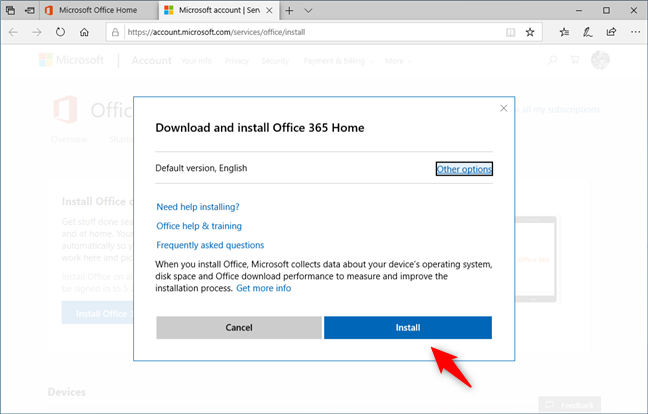Open Frequently asked questions link
Screen dimensions: 648x414
tap(210, 245)
